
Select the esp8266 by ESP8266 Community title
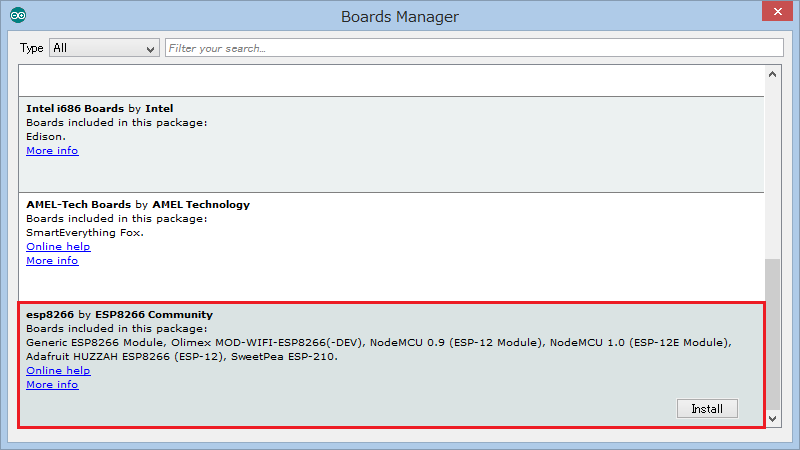point(119,314)
